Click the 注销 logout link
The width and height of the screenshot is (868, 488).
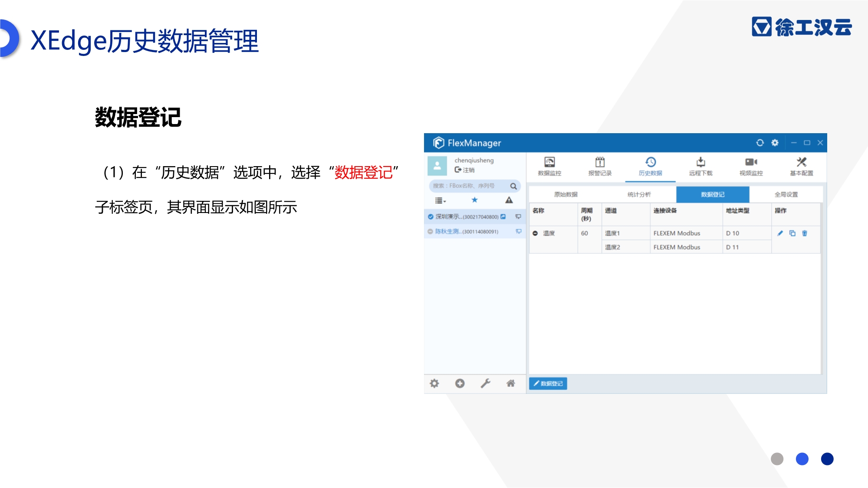(x=464, y=170)
